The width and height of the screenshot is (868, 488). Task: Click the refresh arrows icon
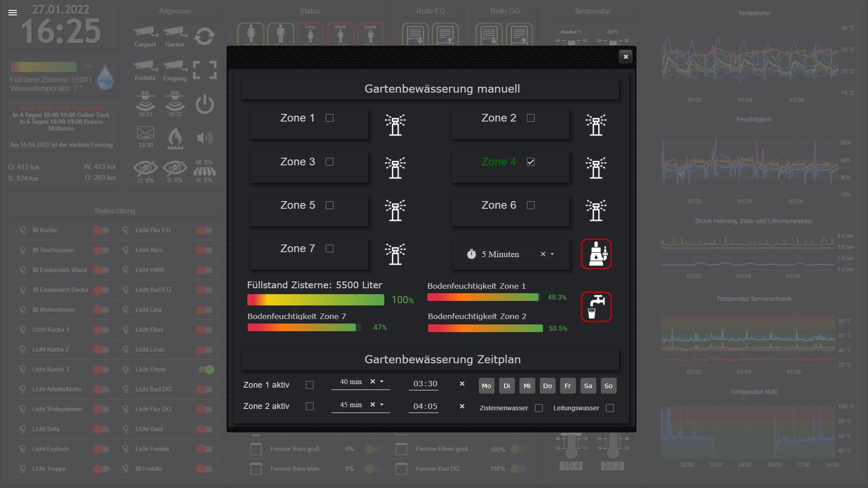pyautogui.click(x=204, y=36)
